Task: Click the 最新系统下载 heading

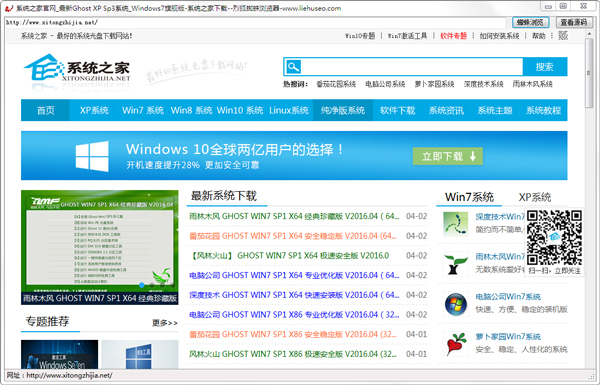Action: pyautogui.click(x=223, y=196)
